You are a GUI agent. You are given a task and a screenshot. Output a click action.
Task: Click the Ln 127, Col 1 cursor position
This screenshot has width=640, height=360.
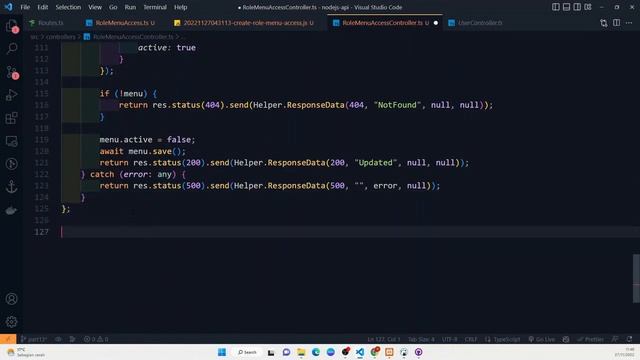[x=384, y=339]
